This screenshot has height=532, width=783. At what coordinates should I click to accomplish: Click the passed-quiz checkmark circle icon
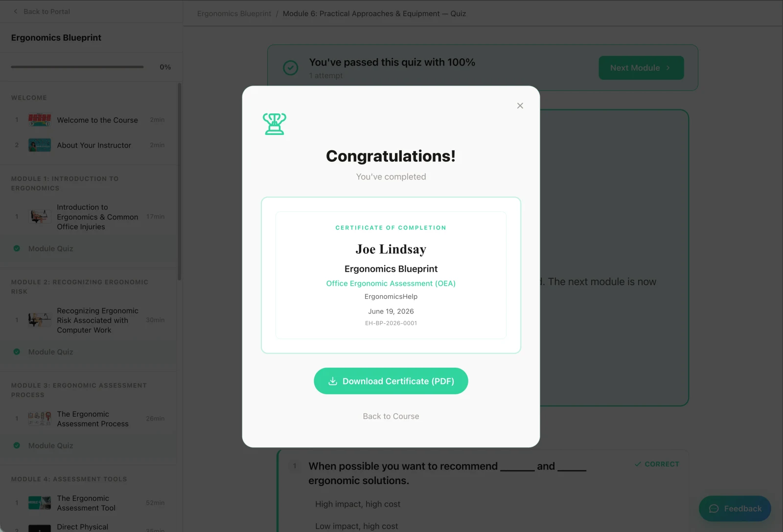[291, 67]
